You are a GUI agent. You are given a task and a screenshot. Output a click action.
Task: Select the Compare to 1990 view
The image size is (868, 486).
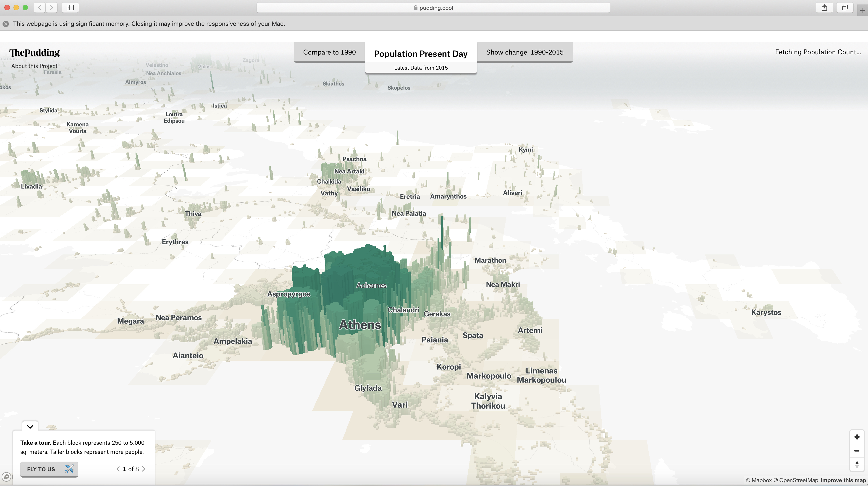329,52
